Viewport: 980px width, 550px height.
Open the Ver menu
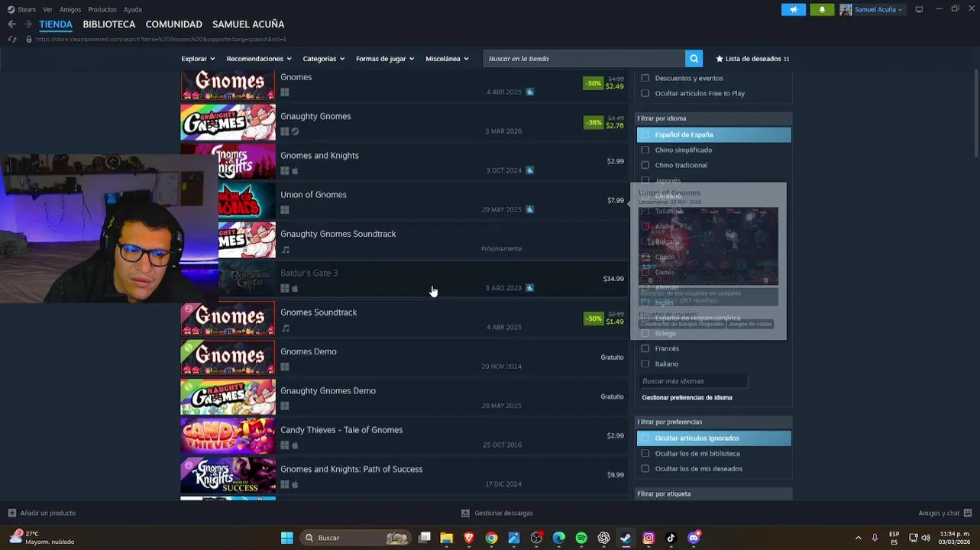coord(48,9)
